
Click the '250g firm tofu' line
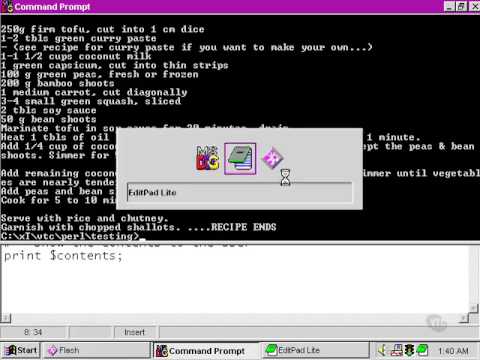point(102,29)
